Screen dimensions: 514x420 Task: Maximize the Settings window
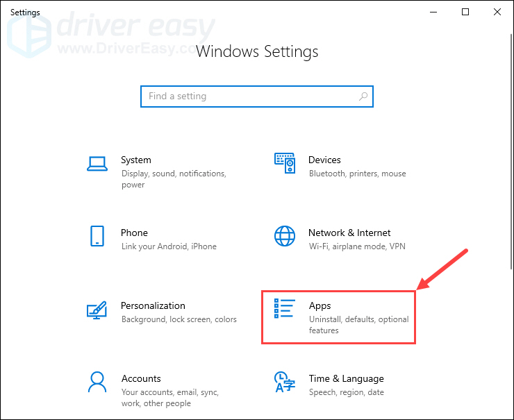465,12
